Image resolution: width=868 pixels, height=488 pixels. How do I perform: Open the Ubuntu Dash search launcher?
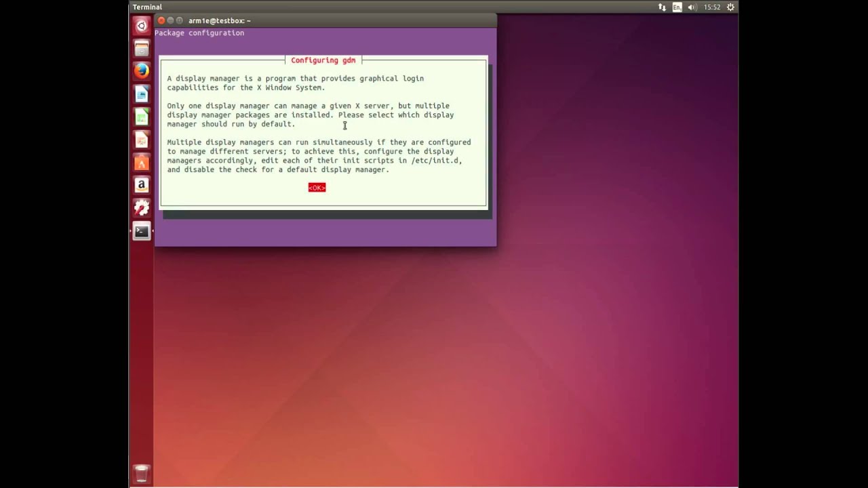pyautogui.click(x=141, y=26)
